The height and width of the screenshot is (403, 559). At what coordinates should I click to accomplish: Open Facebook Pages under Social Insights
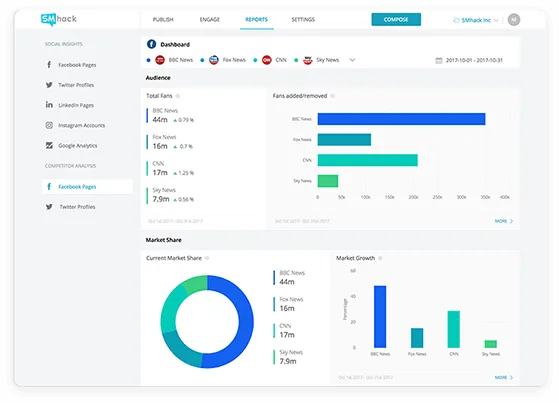tap(77, 65)
